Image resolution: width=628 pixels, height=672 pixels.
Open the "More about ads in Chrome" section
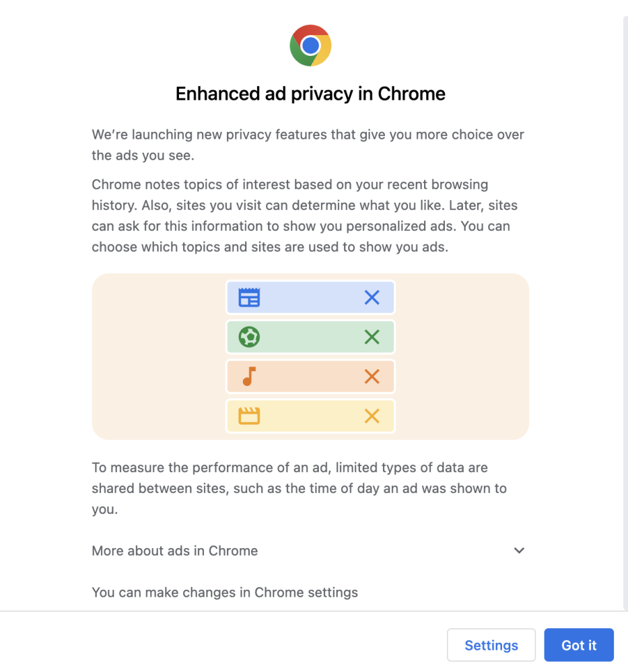[175, 551]
